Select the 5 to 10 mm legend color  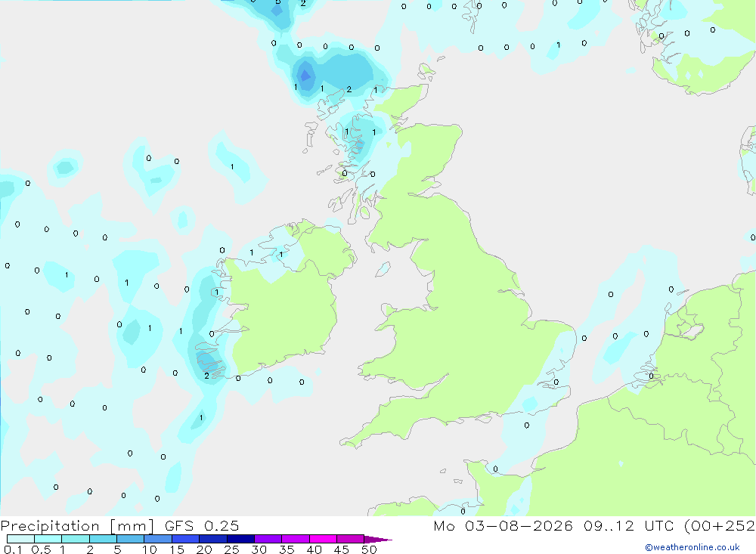[x=131, y=539]
